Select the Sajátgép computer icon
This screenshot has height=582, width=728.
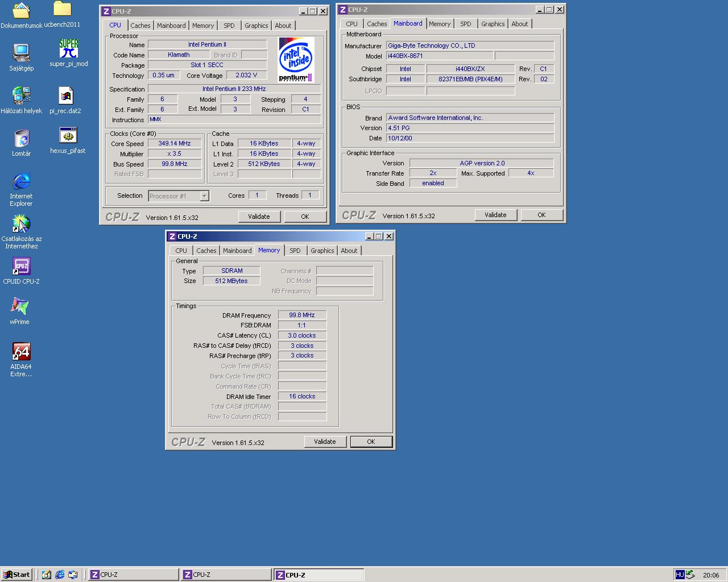(x=21, y=53)
